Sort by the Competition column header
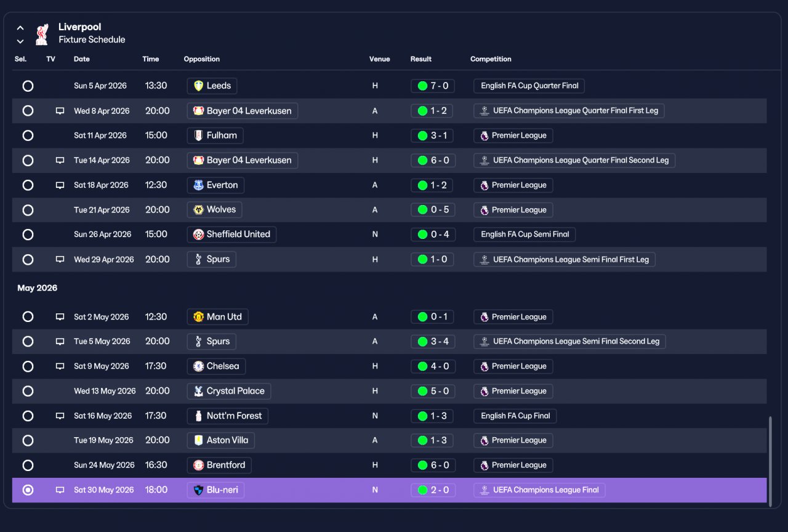The height and width of the screenshot is (532, 788). point(491,59)
